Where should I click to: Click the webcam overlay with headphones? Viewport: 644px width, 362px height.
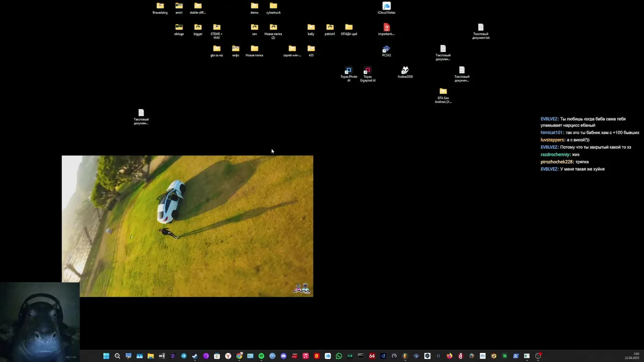click(40, 322)
